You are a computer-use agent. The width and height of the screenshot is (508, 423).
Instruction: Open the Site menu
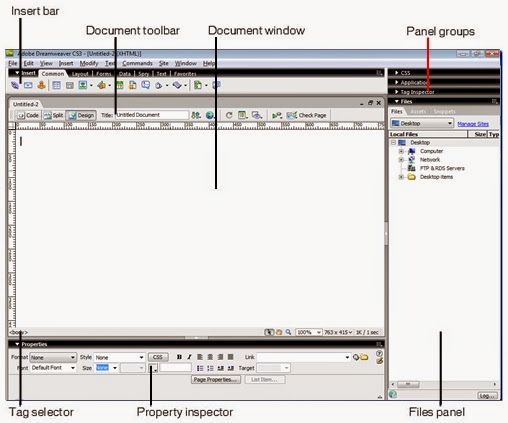pyautogui.click(x=163, y=63)
